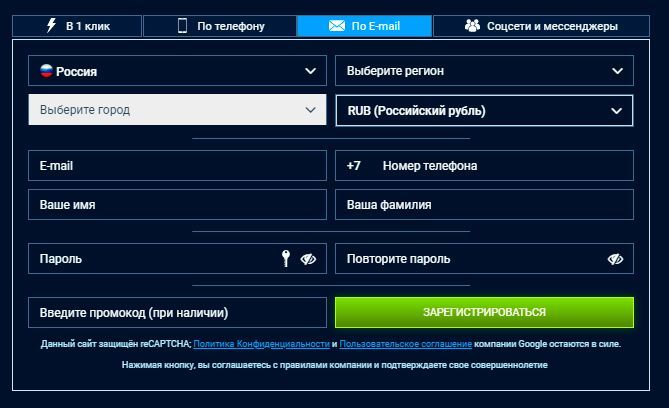
Task: Click the key icon in Пароль field
Action: pos(286,259)
